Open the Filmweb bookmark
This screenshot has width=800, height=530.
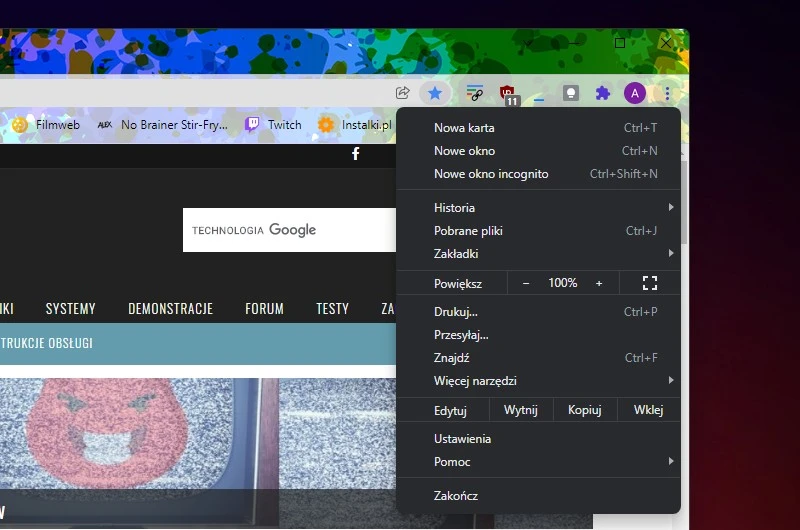pos(46,124)
